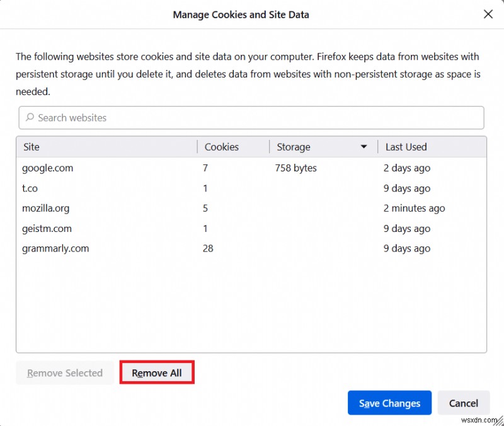Sort by the Last Used column header

coord(406,146)
